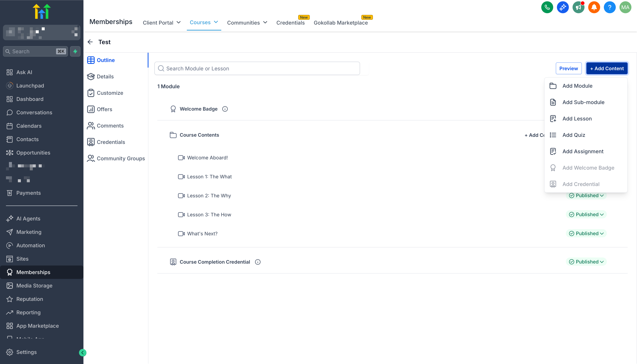Open Published dropdown for Lesson 3: The How
The height and width of the screenshot is (364, 637).
click(x=586, y=214)
